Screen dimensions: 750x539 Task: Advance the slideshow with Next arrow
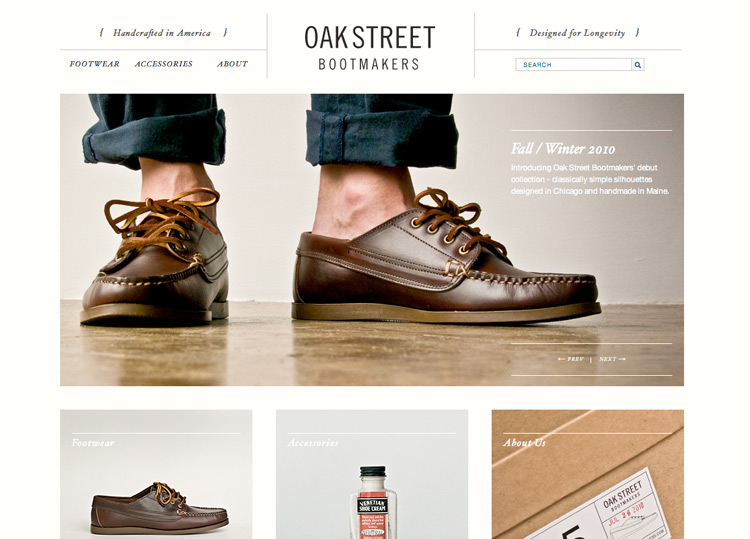pos(612,359)
